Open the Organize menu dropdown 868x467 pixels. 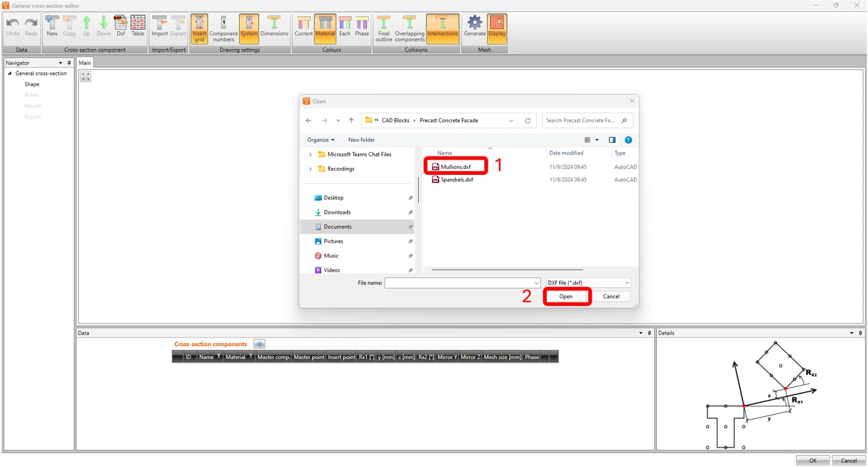321,140
